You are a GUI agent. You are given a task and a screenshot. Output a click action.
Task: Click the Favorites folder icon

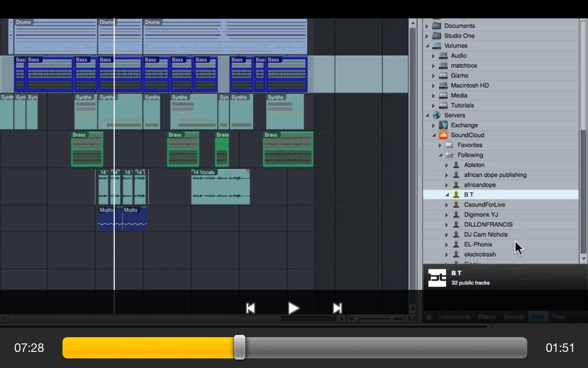(450, 145)
